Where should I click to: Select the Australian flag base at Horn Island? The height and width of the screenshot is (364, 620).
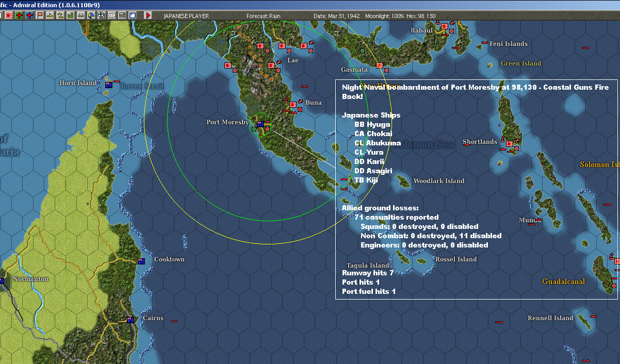[x=109, y=85]
